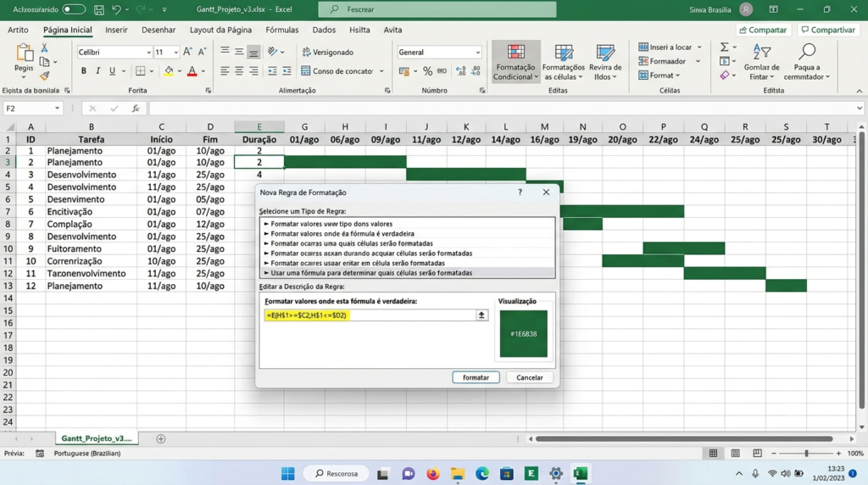Expand the formula bar chevron
Image resolution: width=868 pixels, height=485 pixels.
click(860, 109)
